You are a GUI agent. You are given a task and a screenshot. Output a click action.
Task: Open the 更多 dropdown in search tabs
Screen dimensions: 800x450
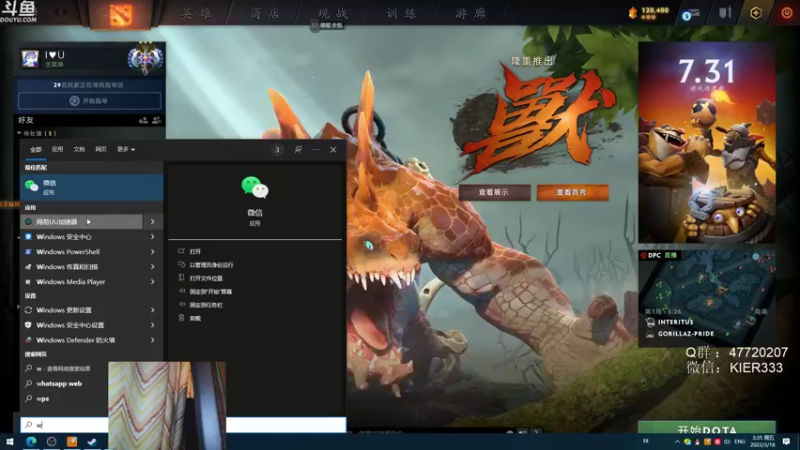click(x=126, y=149)
